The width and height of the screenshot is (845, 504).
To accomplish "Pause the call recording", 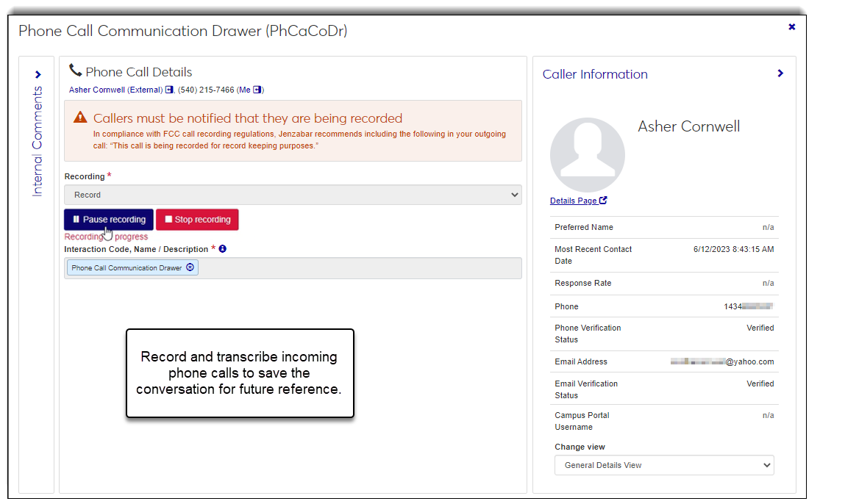I will (x=109, y=220).
